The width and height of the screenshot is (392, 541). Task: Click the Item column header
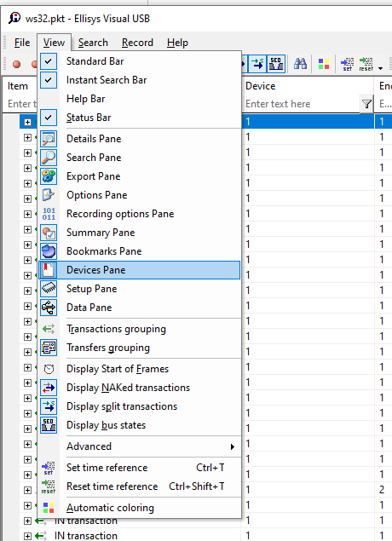18,86
